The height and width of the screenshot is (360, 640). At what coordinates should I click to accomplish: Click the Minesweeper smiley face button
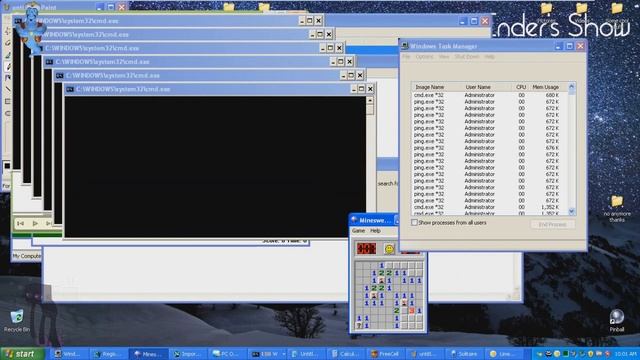click(x=389, y=249)
